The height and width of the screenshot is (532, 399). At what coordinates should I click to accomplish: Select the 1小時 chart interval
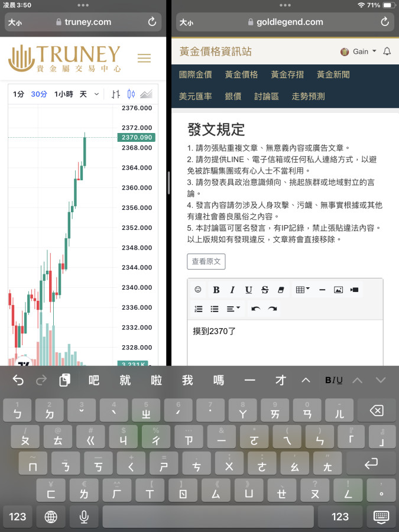point(63,94)
